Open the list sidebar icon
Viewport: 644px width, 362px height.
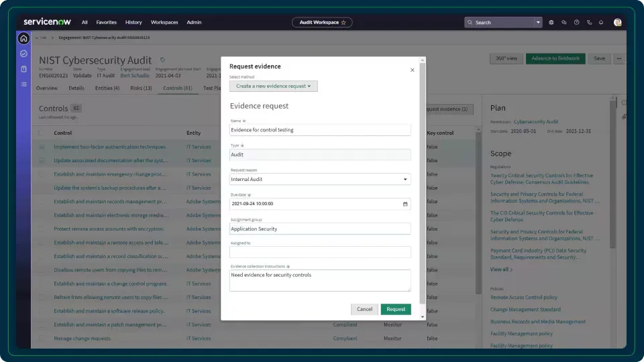click(23, 84)
